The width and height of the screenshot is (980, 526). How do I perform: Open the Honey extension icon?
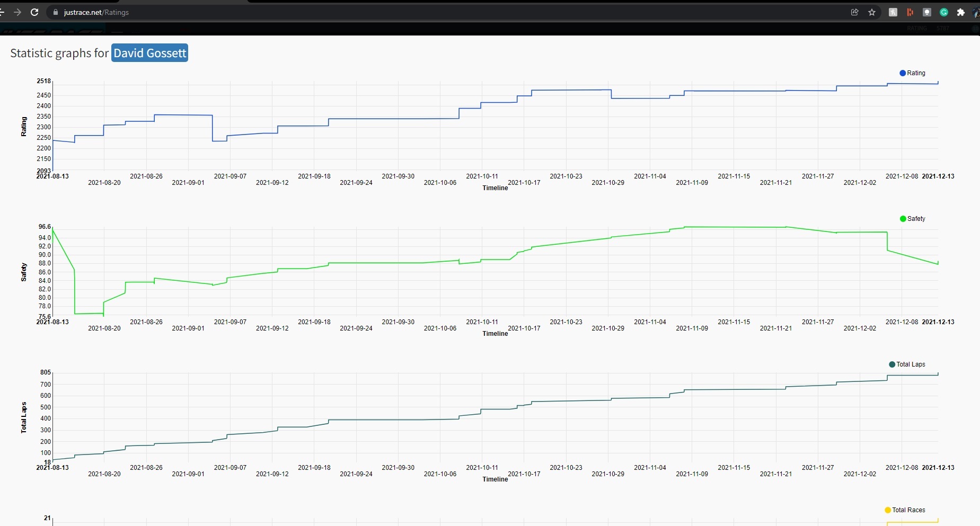(x=893, y=12)
